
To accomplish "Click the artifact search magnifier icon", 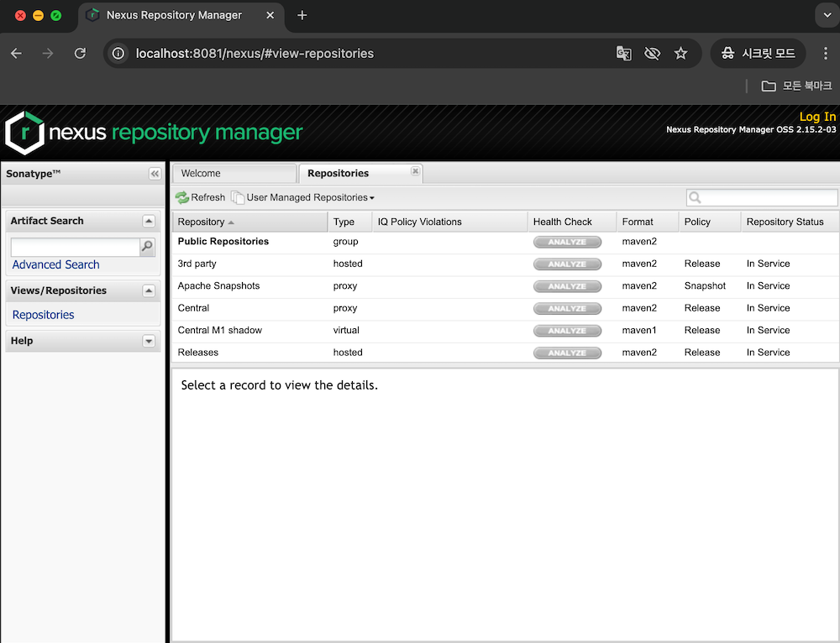I will click(147, 247).
